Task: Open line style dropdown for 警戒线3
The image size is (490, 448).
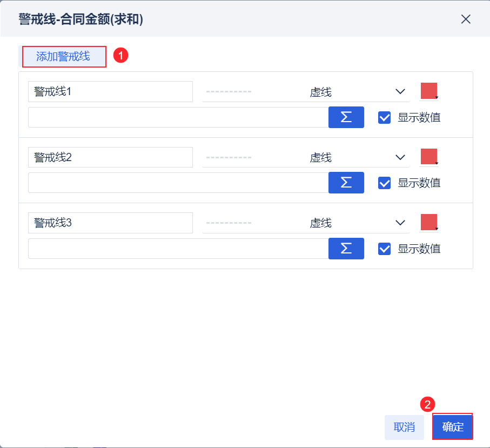Action: click(x=400, y=223)
